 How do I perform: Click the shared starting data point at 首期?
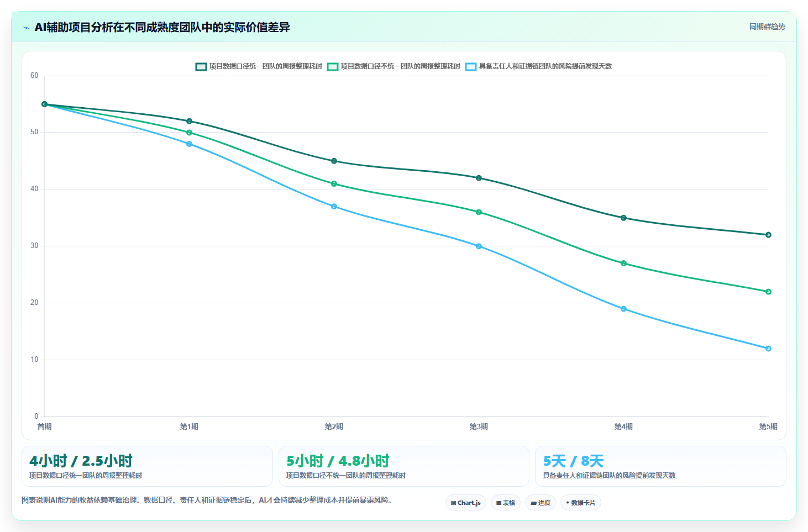tap(45, 104)
